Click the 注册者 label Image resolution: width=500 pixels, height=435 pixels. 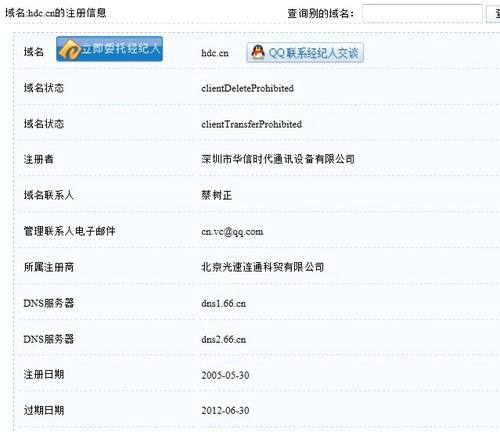[x=38, y=159]
